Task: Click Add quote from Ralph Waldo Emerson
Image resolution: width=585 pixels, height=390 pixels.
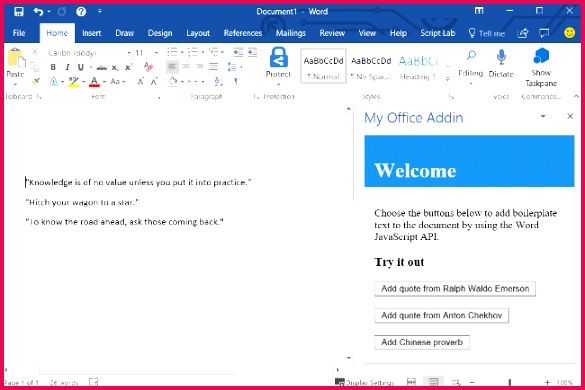Action: coord(455,289)
